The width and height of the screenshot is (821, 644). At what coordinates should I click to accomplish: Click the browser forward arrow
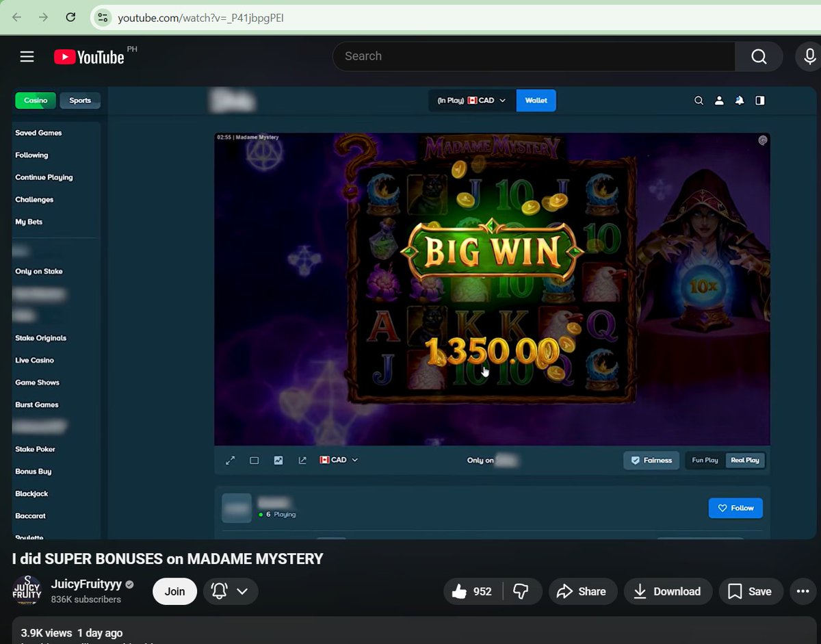43,17
